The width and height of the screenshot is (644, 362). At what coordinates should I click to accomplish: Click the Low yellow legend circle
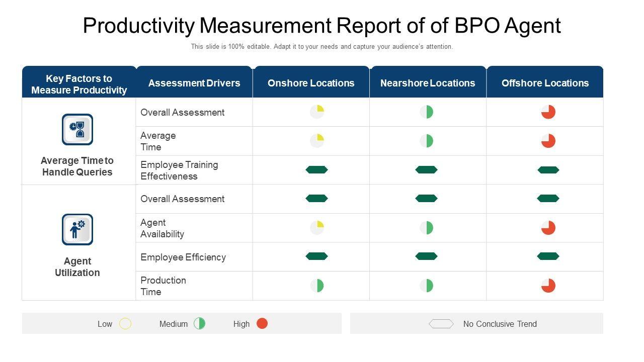(x=125, y=324)
